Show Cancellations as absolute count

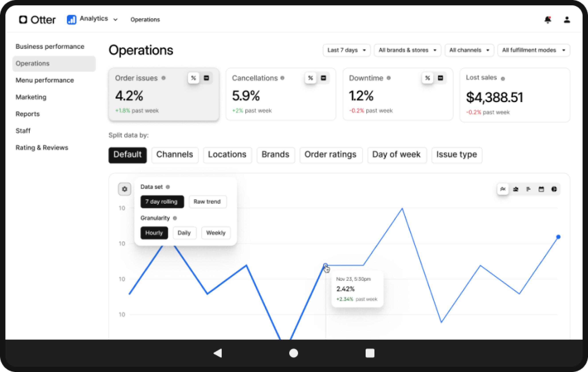pos(323,78)
